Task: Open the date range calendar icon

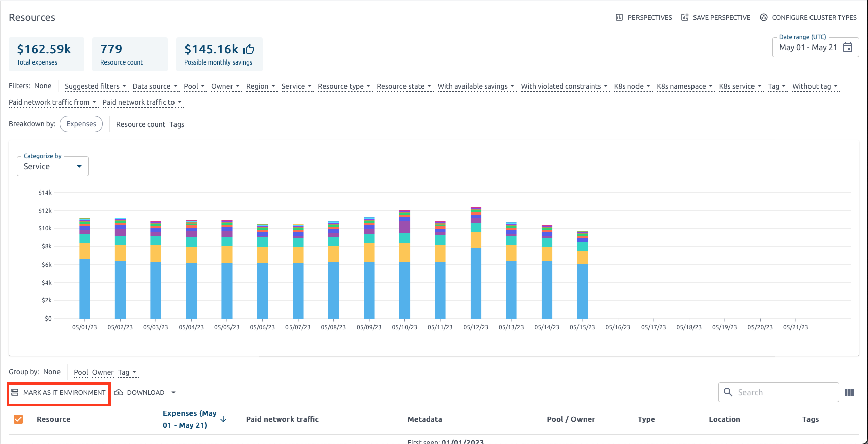Action: [848, 47]
